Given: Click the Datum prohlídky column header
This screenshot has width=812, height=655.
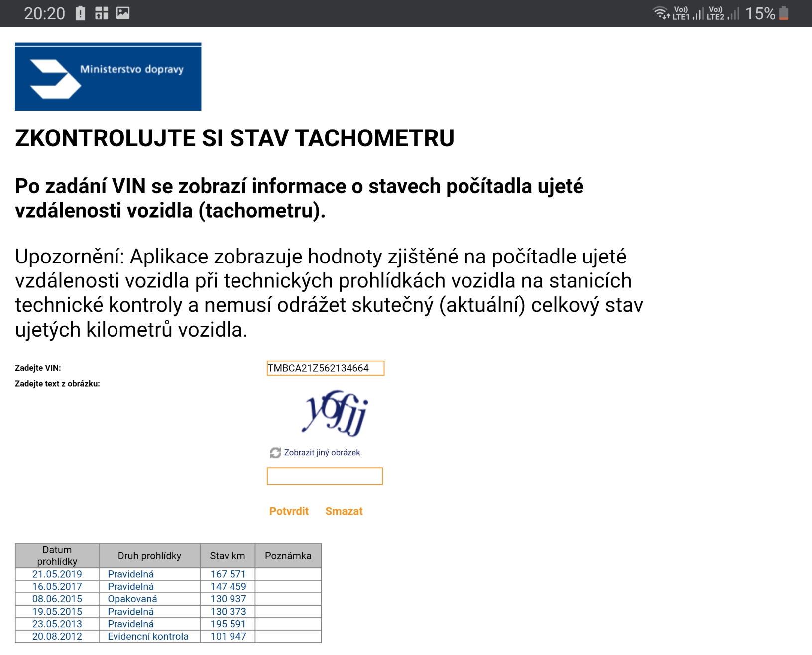Looking at the screenshot, I should click(57, 556).
